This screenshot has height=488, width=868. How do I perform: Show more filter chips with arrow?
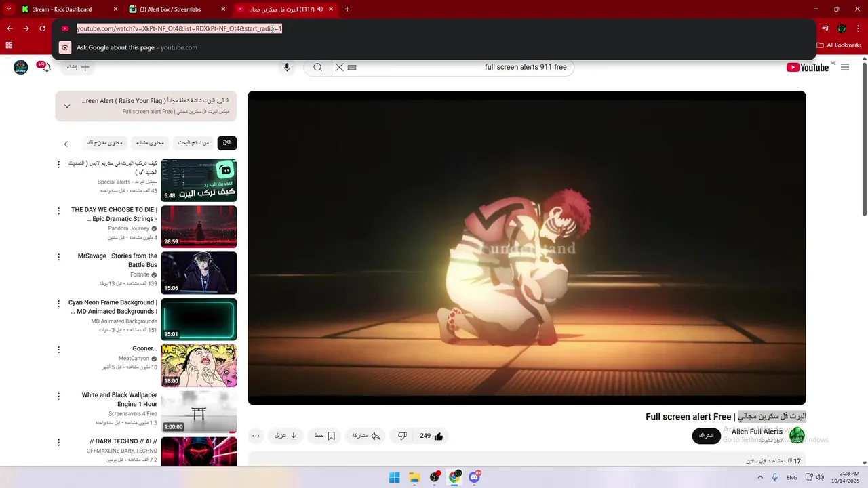tap(66, 144)
